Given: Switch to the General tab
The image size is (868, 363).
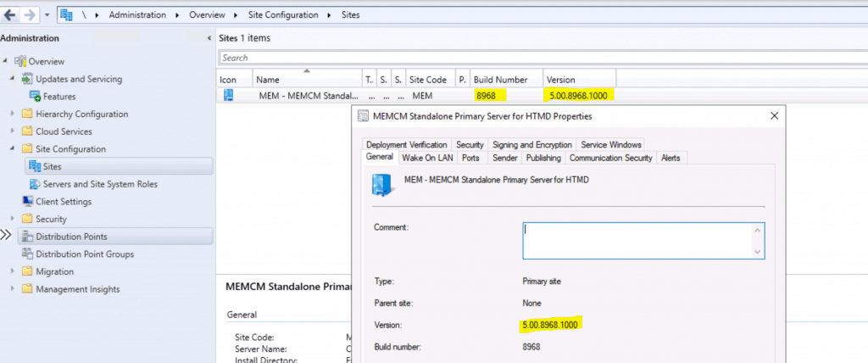Looking at the screenshot, I should click(x=380, y=157).
